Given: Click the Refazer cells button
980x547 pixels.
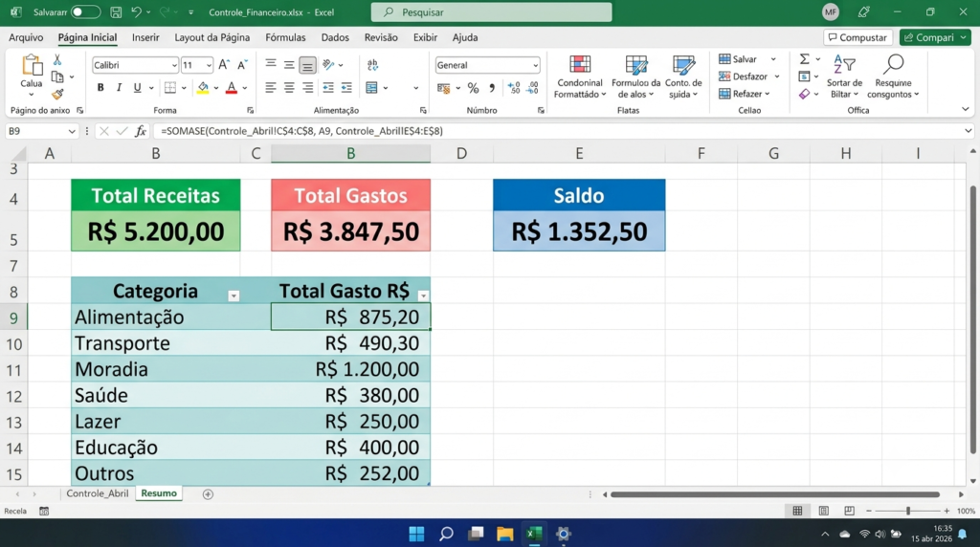Looking at the screenshot, I should [x=741, y=94].
